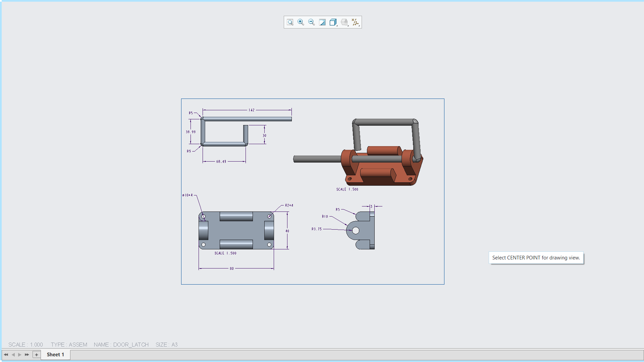Click the Repaint display icon

pyautogui.click(x=322, y=22)
